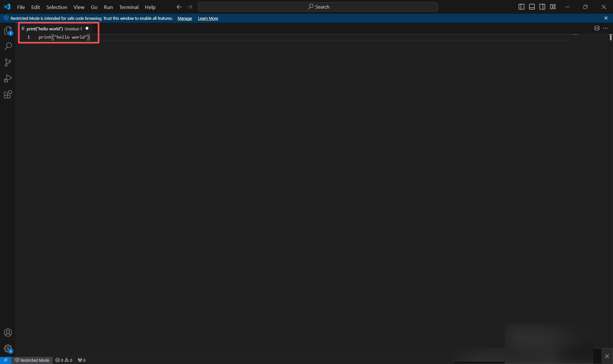Open the Manage gear icon
Screen dimensions: 613x364
point(8,348)
